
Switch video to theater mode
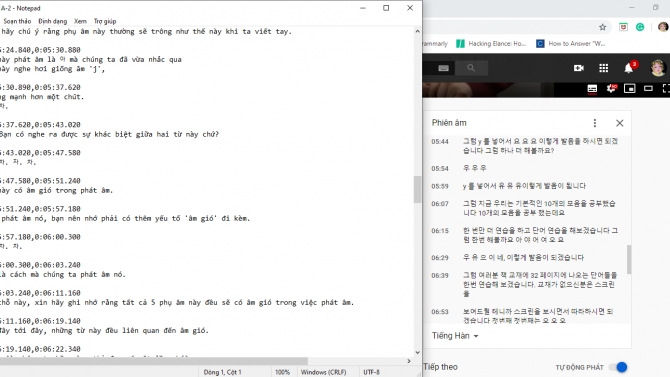pos(648,88)
